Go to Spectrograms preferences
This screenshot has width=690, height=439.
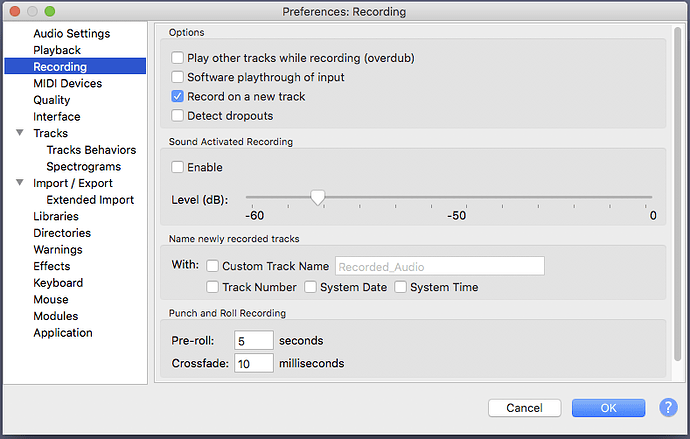83,166
